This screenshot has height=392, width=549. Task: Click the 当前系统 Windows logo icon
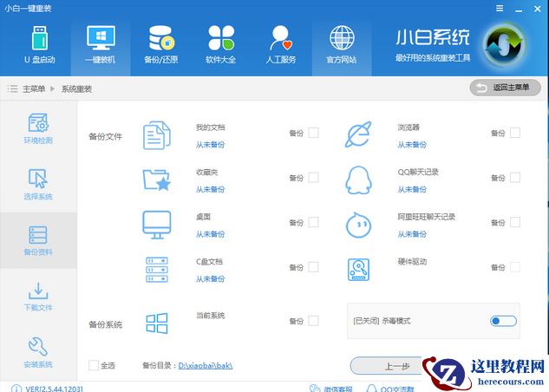click(156, 323)
